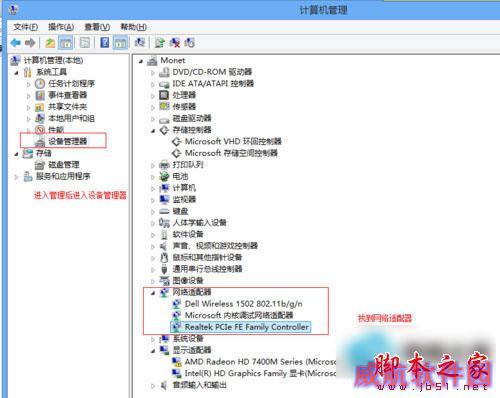The image size is (500, 398).
Task: Select the 任务计划程序 clock icon
Action: [40, 84]
